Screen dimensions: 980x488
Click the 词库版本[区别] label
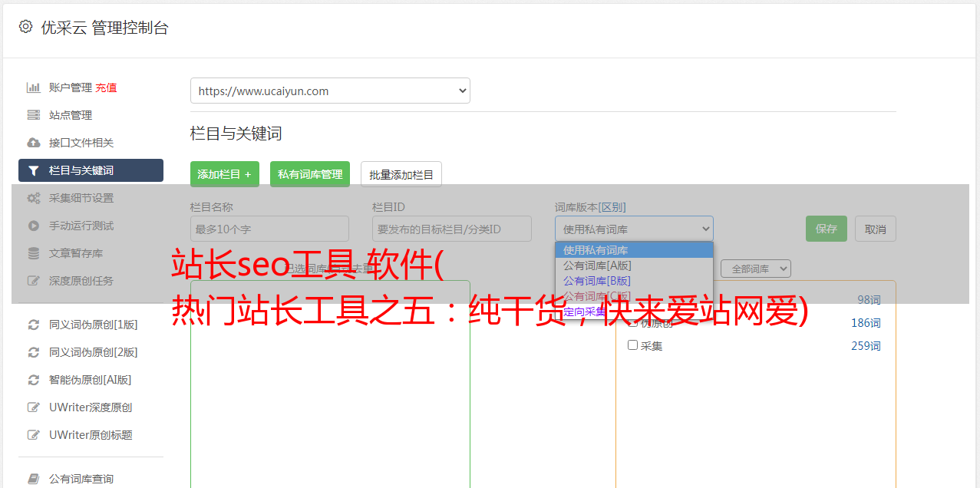(x=590, y=207)
